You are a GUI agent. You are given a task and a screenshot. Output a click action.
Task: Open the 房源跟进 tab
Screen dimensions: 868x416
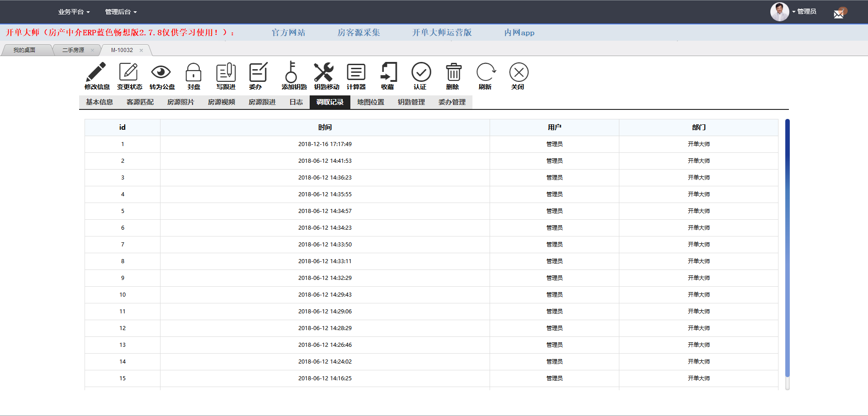(262, 102)
